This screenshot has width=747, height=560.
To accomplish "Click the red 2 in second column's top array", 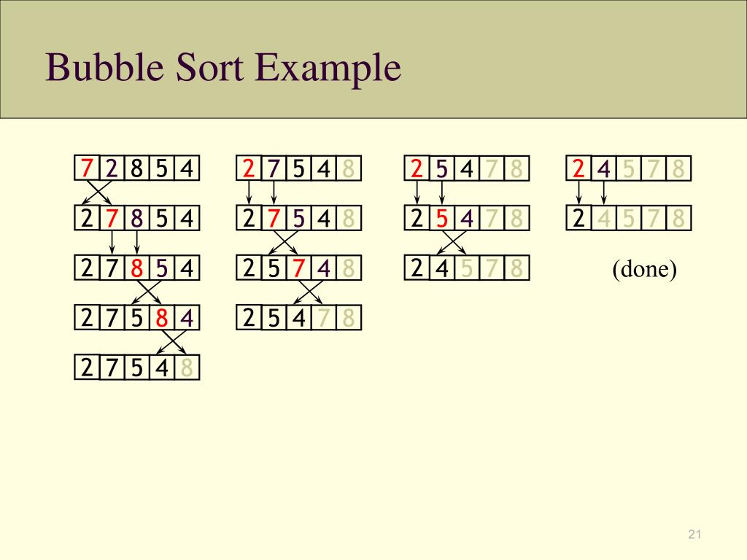I will (x=248, y=168).
